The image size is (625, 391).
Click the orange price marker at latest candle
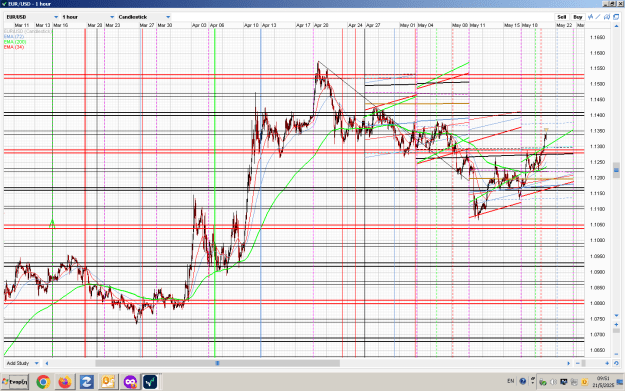coord(546,130)
